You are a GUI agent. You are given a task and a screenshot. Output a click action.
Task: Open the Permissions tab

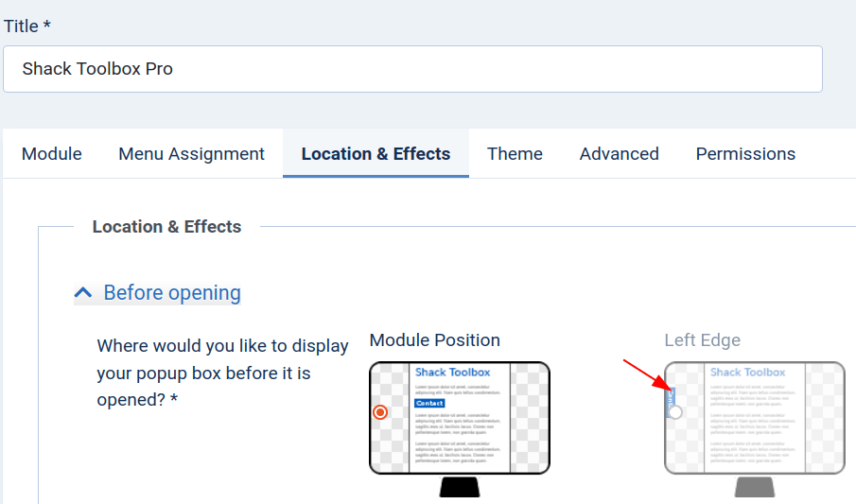click(745, 154)
